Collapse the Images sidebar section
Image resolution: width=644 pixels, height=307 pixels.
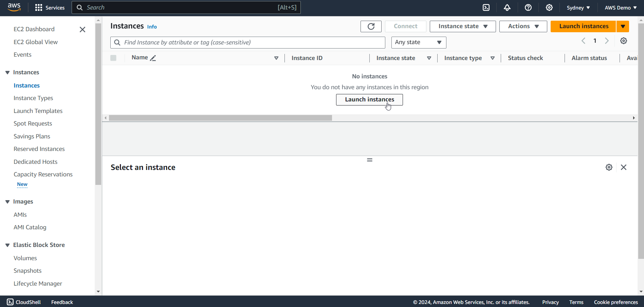(x=7, y=202)
